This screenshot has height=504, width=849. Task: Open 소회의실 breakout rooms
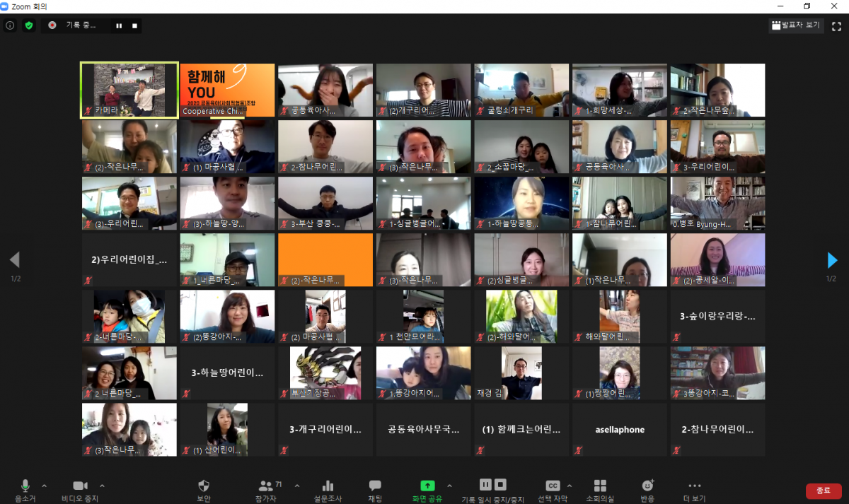click(600, 489)
